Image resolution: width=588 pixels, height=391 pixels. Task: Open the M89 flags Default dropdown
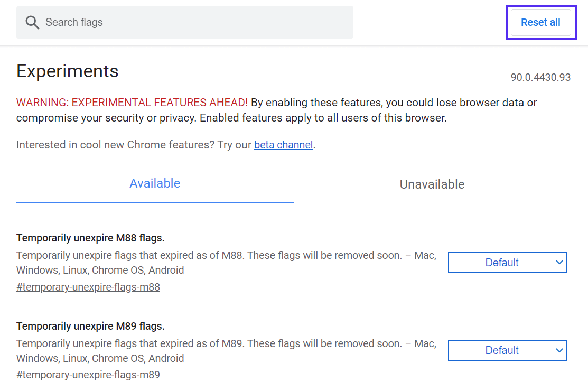(501, 350)
